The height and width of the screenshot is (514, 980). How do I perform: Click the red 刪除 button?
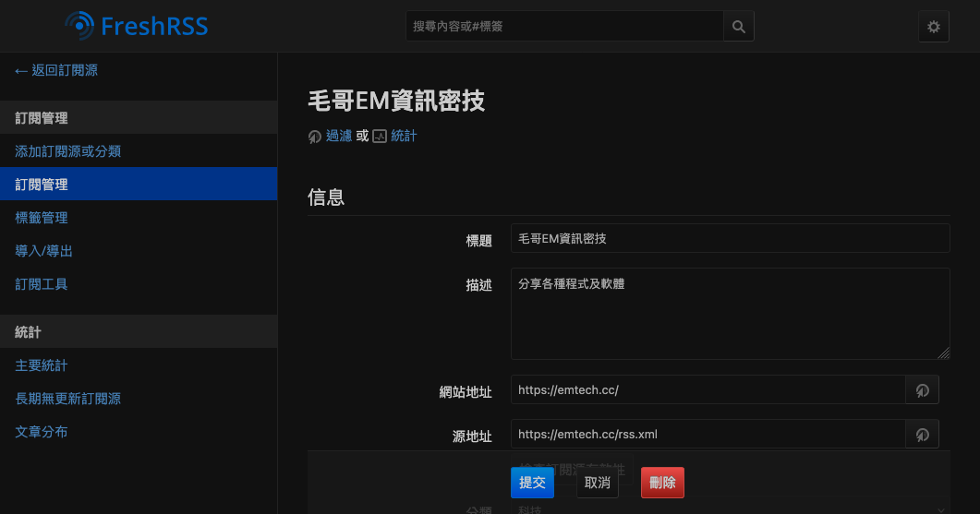pos(662,483)
